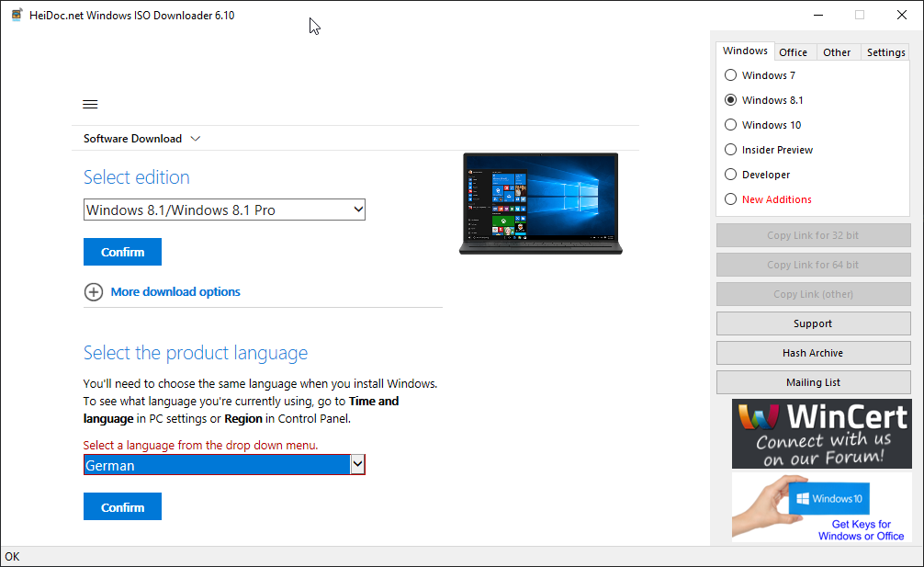Click the Mailing List button
Screen dimensions: 924x567
click(x=813, y=382)
